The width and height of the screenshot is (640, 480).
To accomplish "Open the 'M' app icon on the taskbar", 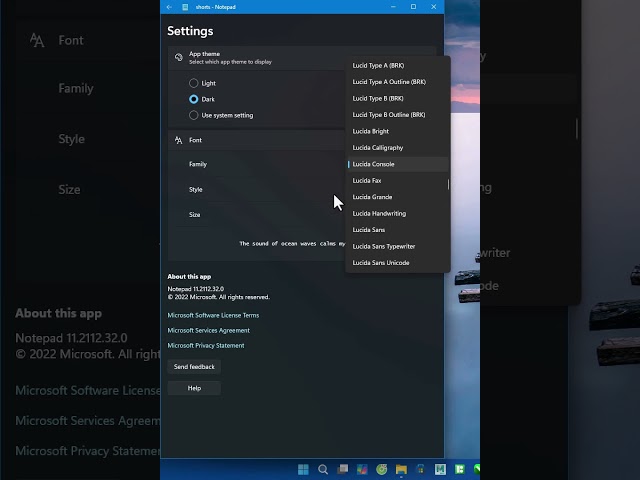I will [440, 469].
